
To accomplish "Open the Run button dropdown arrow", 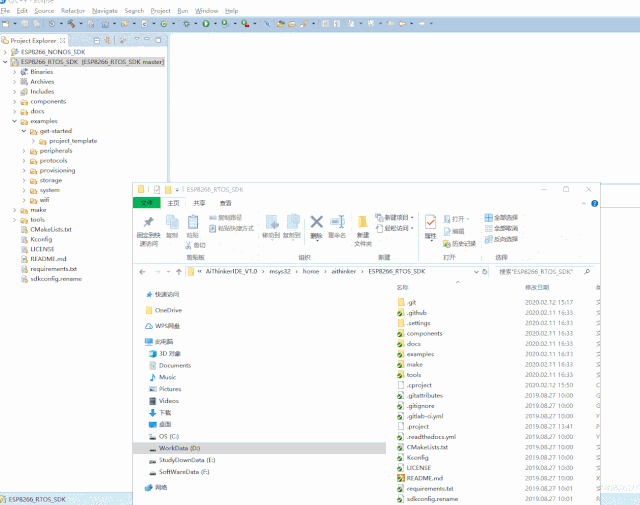I will 215,24.
